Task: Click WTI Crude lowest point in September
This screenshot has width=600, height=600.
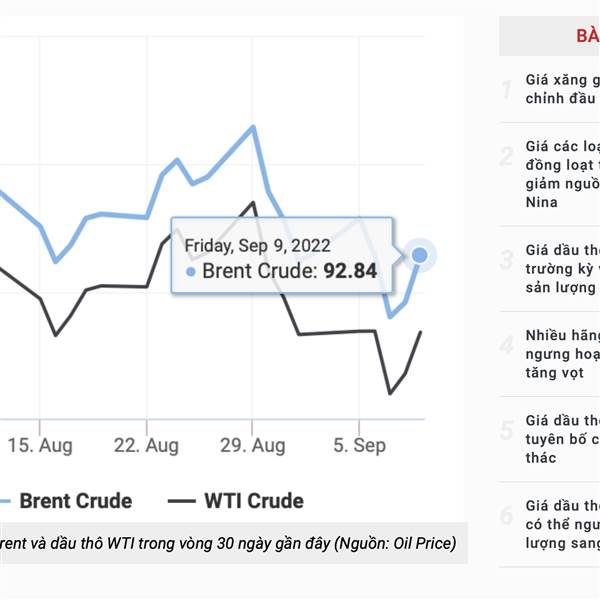Action: [x=390, y=393]
